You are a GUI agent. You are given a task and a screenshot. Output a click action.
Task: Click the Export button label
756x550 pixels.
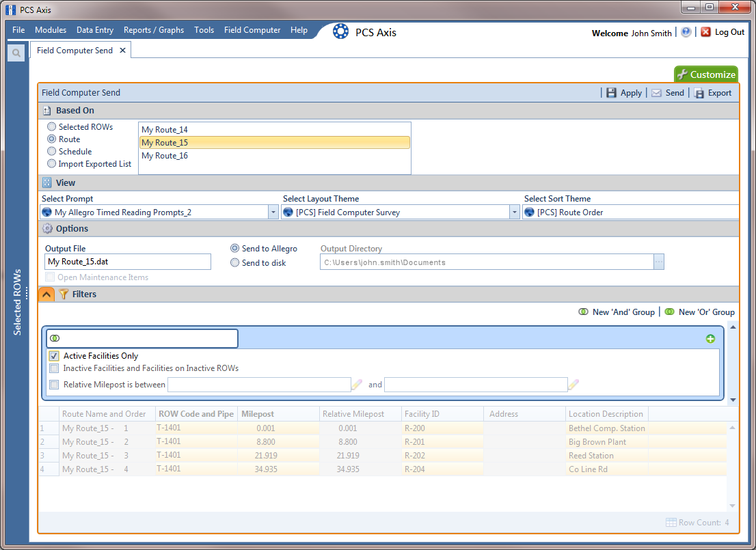coord(719,93)
